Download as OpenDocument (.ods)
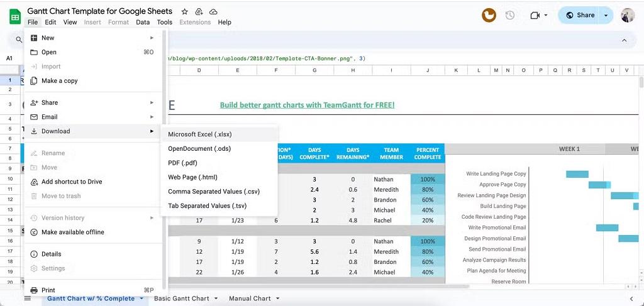 tap(219, 148)
